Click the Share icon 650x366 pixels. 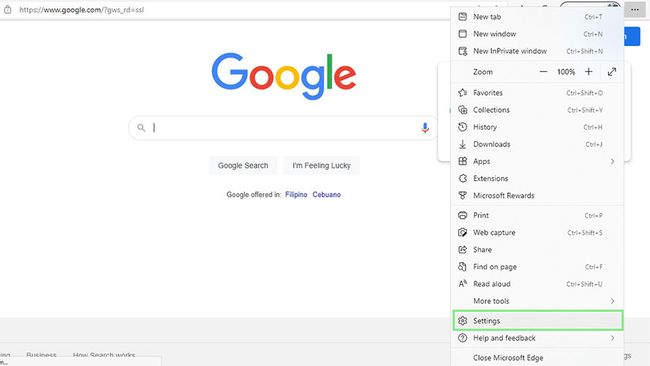(463, 250)
